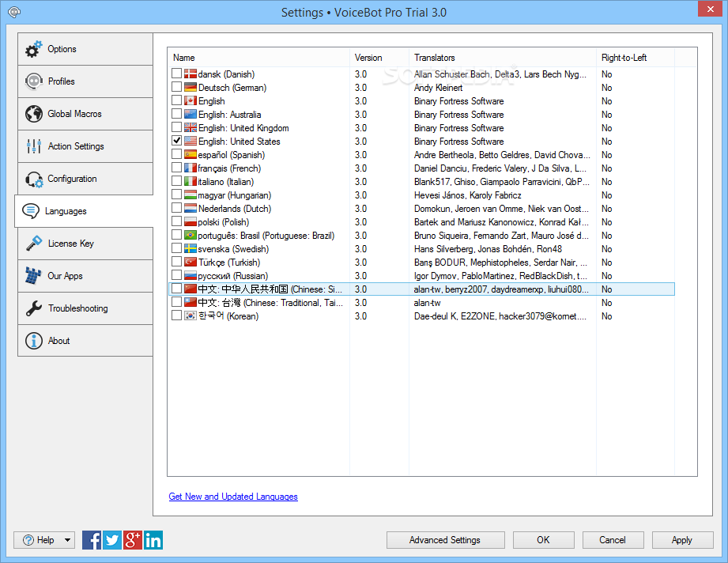Tick the magyar (Hungarian) checkbox
728x563 pixels.
click(x=176, y=195)
